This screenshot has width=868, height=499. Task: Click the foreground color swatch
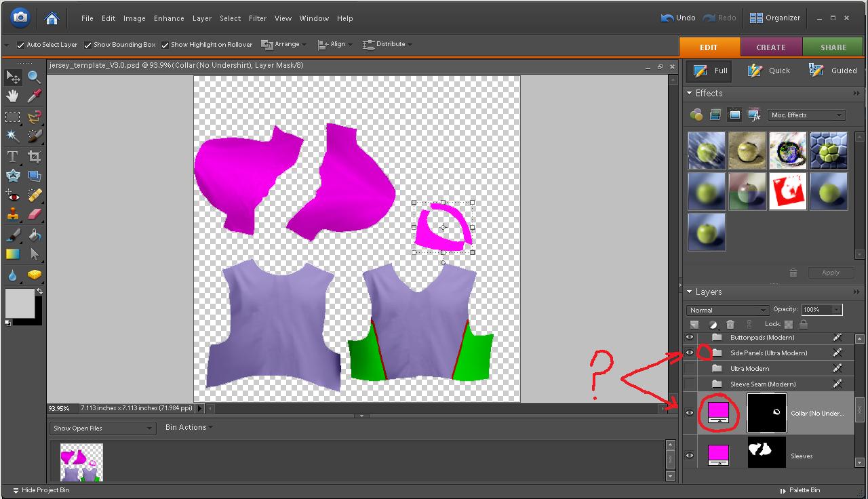tap(19, 302)
